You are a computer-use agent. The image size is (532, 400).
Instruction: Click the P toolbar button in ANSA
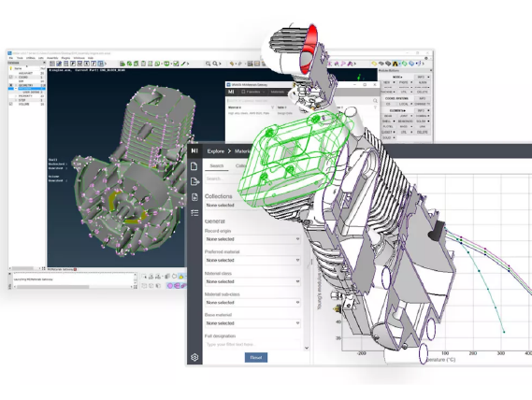[x=73, y=64]
